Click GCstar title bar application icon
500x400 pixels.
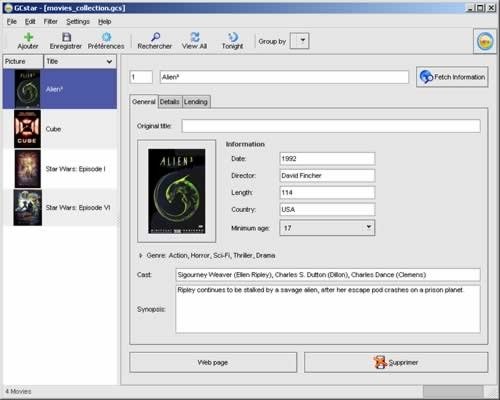click(x=9, y=8)
